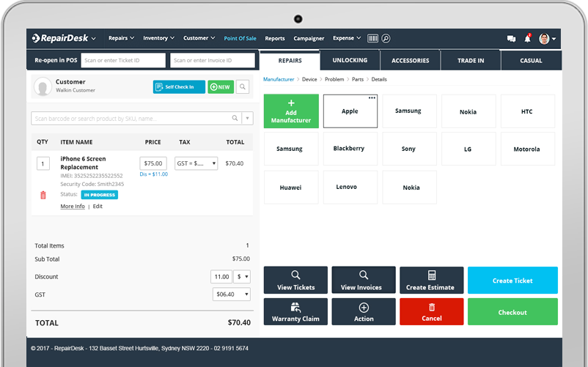This screenshot has width=588, height=367.
Task: Click the Self Check In button
Action: 179,87
